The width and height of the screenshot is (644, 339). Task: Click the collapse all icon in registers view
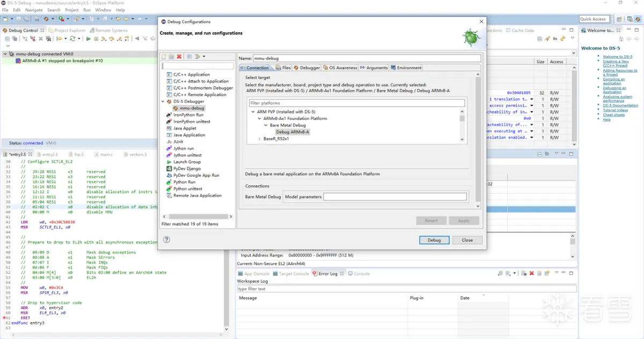pyautogui.click(x=540, y=39)
